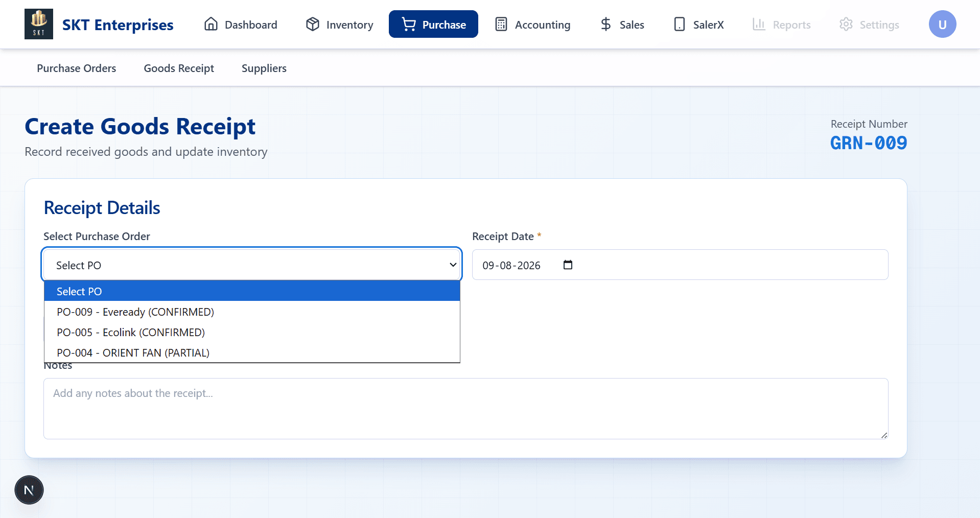This screenshot has width=980, height=518.
Task: Click the Settings gear icon
Action: (x=846, y=24)
